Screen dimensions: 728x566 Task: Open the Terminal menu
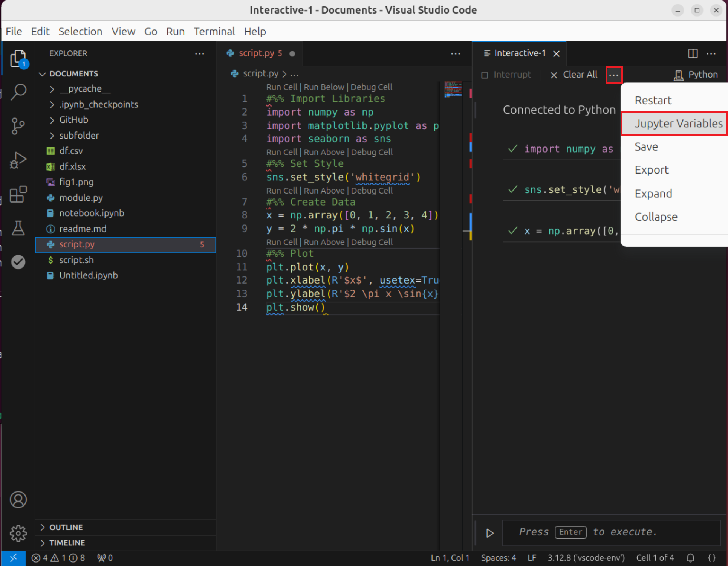click(x=214, y=31)
